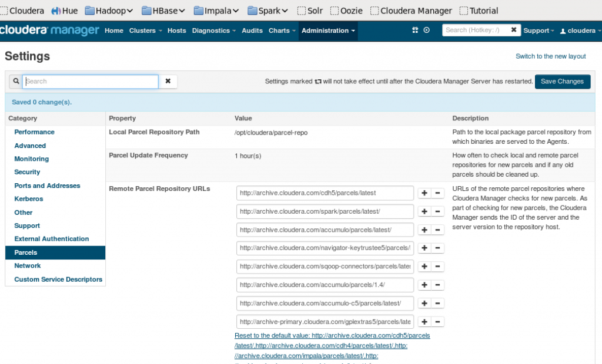602x364 pixels.
Task: Expand the Charts menu
Action: click(282, 31)
